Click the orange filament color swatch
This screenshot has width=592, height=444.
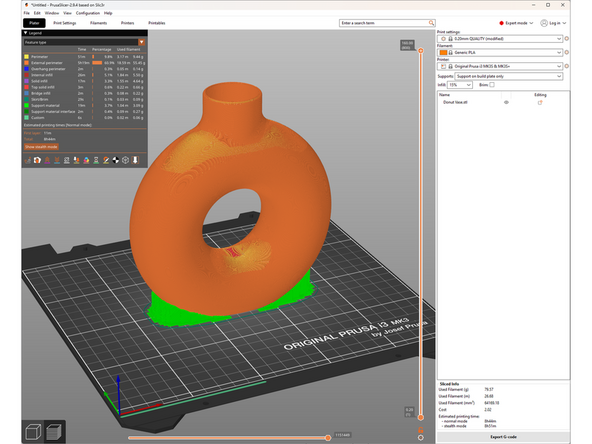443,52
